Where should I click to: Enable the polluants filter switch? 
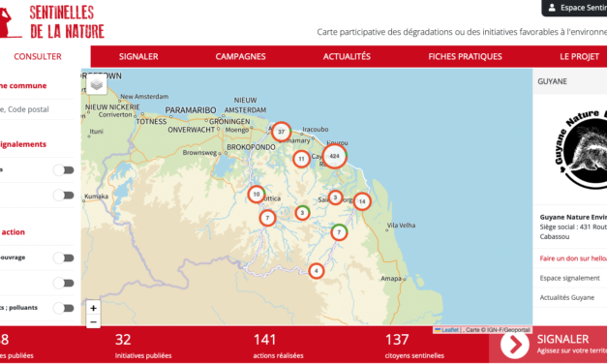point(64,308)
